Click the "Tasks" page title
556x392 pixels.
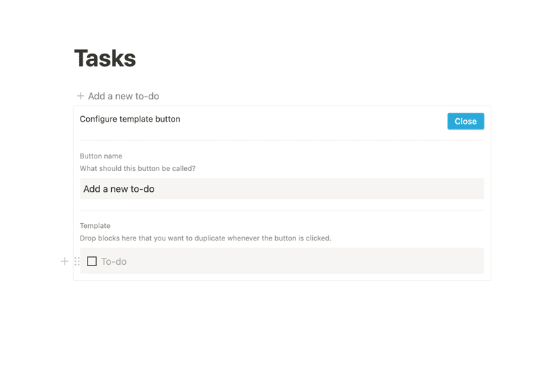pyautogui.click(x=105, y=58)
